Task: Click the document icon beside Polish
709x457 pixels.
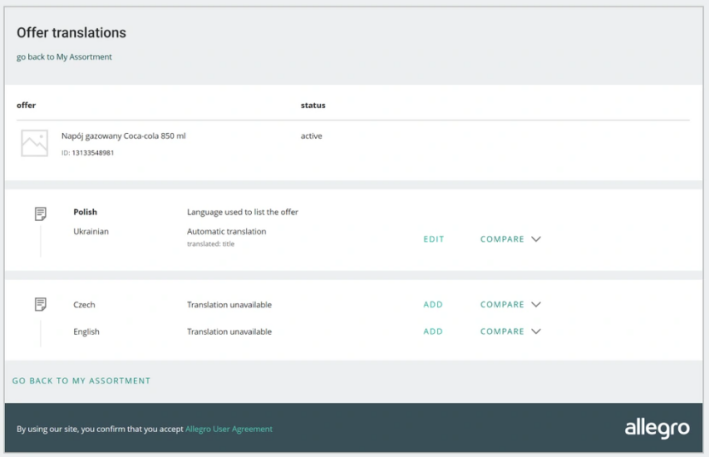Action: coord(41,213)
